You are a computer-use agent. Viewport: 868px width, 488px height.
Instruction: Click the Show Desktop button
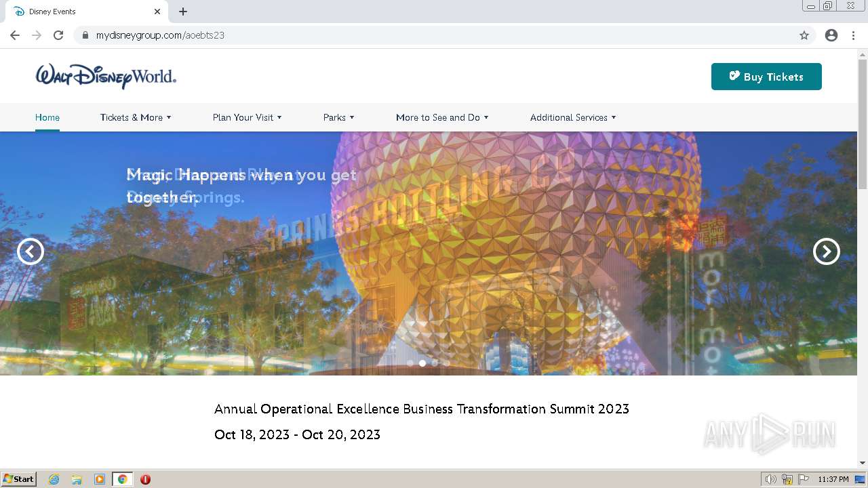click(861, 479)
